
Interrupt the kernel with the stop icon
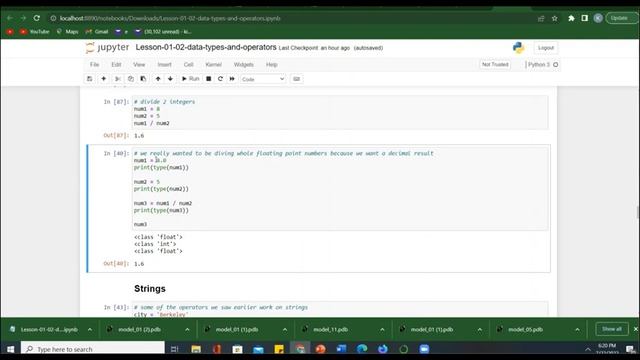click(209, 79)
